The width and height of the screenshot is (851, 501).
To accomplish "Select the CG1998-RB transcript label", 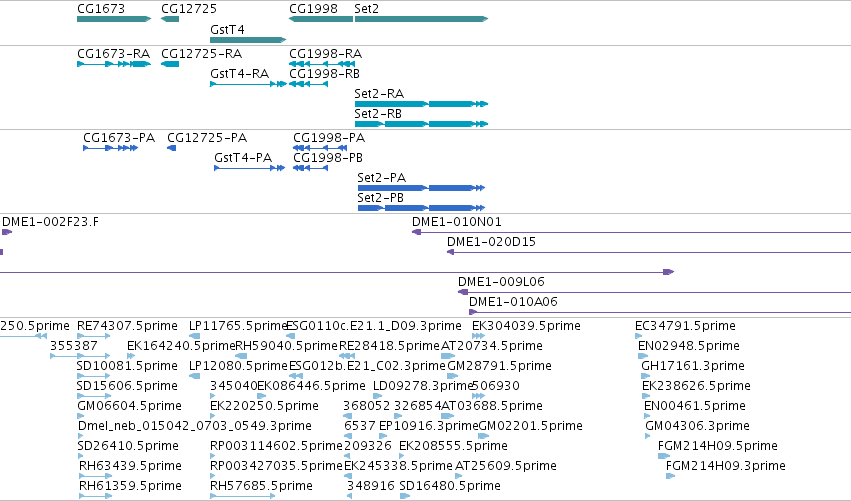I will point(324,74).
